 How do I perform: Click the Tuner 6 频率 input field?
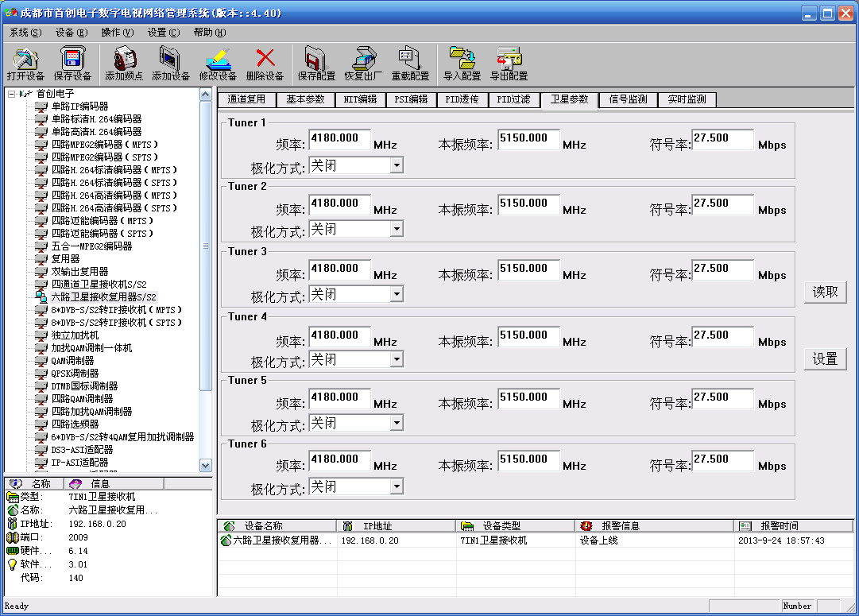pos(339,459)
